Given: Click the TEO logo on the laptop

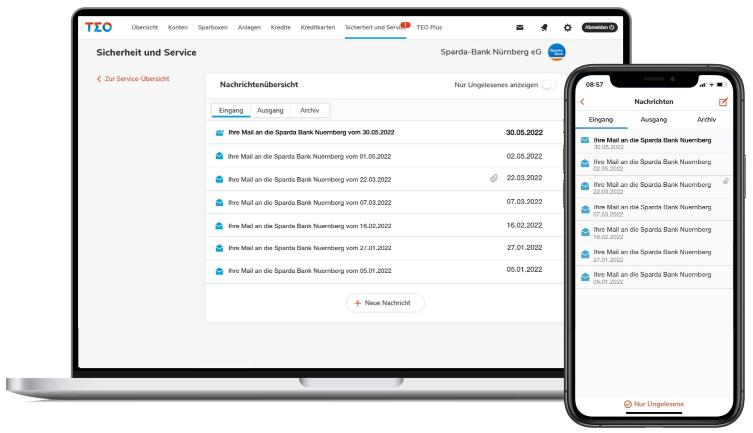Looking at the screenshot, I should click(x=98, y=27).
